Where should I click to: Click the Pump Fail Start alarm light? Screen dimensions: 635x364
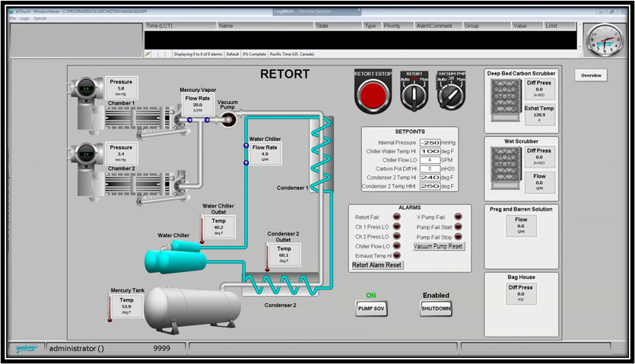[x=458, y=226]
